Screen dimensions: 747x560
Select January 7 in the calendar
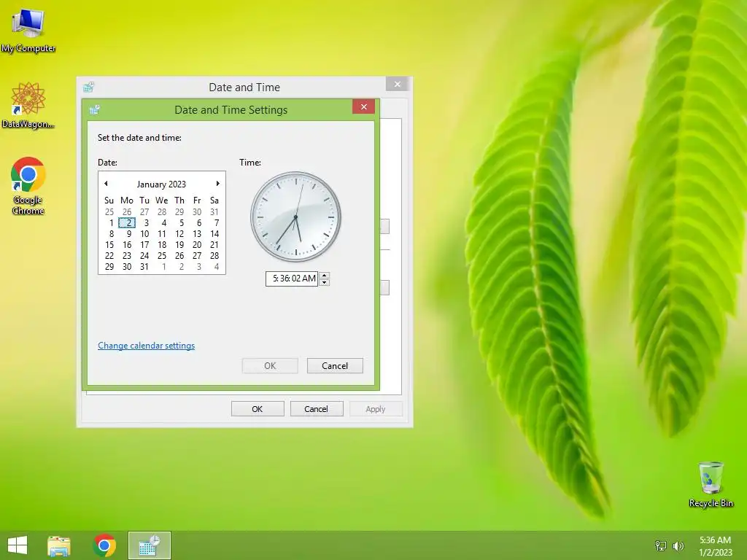coord(214,223)
